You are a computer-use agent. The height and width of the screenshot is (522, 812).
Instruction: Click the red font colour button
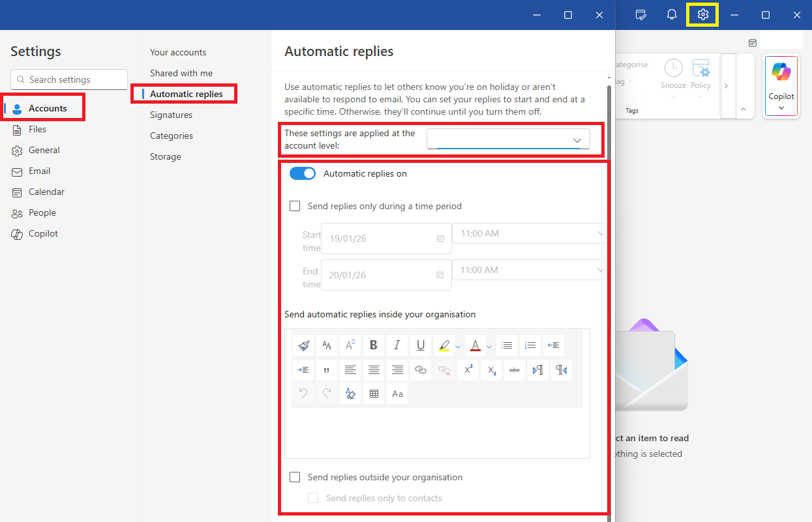pyautogui.click(x=475, y=345)
